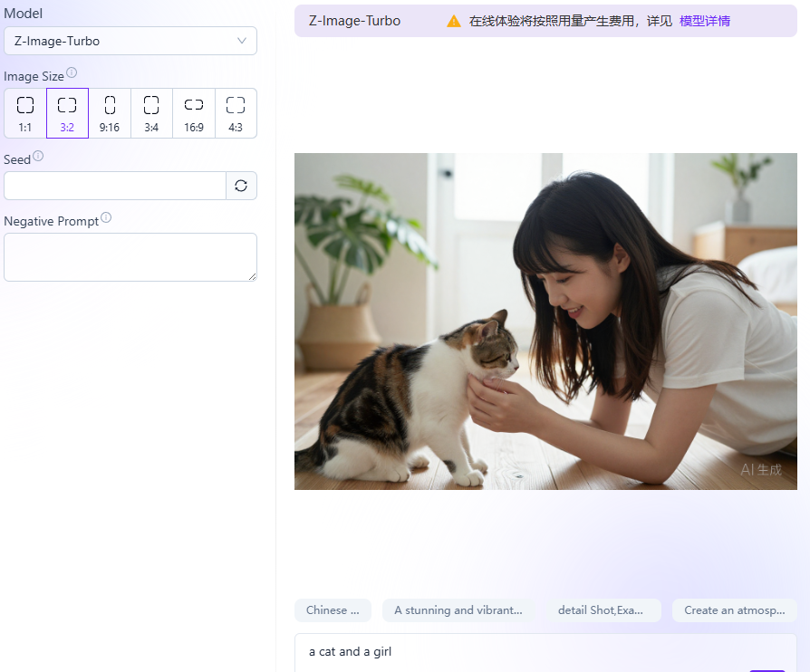This screenshot has width=810, height=672.
Task: Click the Seed info icon
Action: point(38,156)
